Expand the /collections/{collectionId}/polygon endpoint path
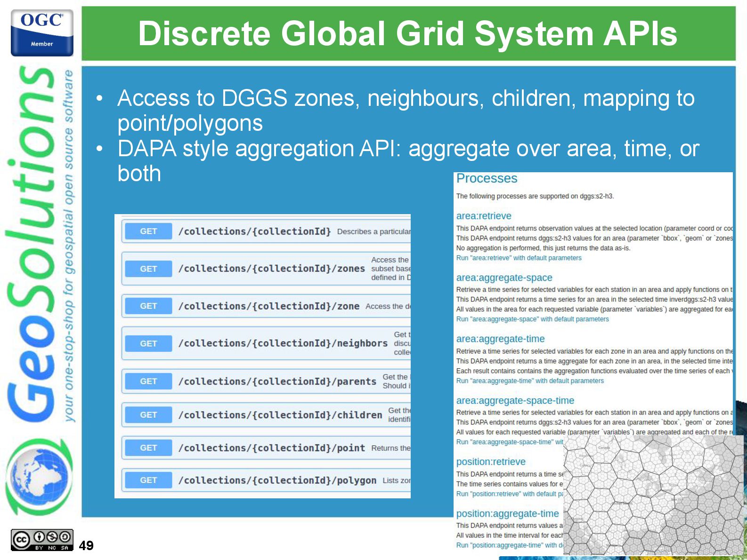The height and width of the screenshot is (560, 747). (277, 480)
